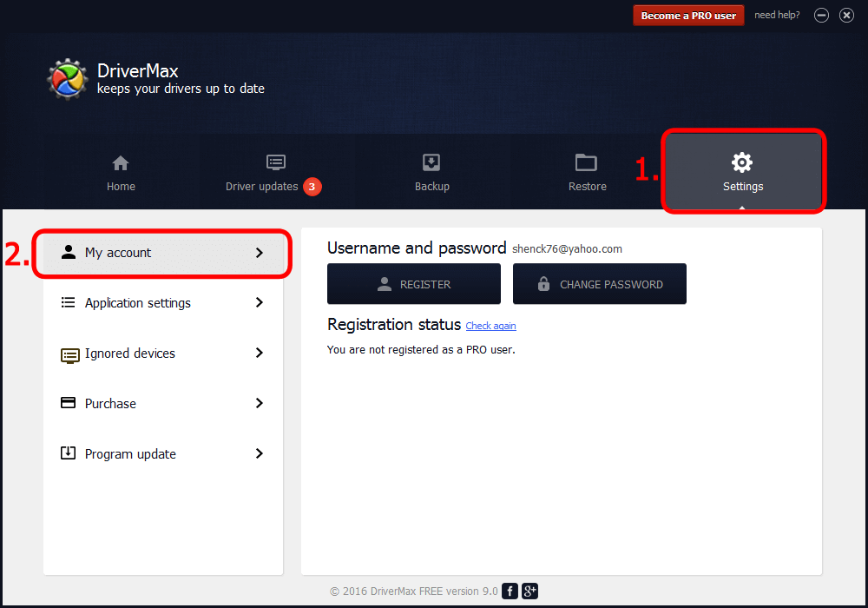Click the email shenck76@yahoo.com
This screenshot has height=608, width=868.
(567, 248)
